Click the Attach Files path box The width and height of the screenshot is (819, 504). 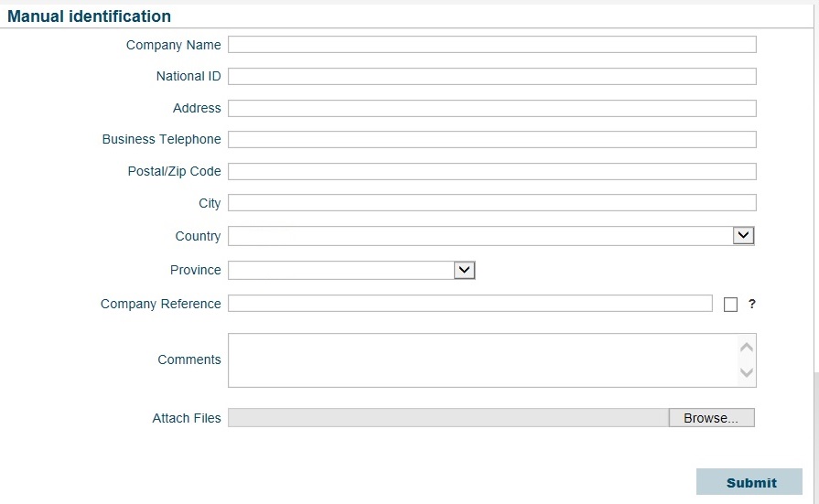click(x=448, y=418)
